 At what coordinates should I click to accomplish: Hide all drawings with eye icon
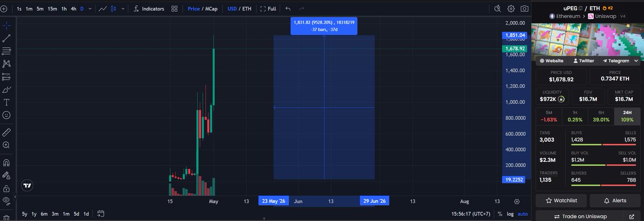(x=6, y=201)
